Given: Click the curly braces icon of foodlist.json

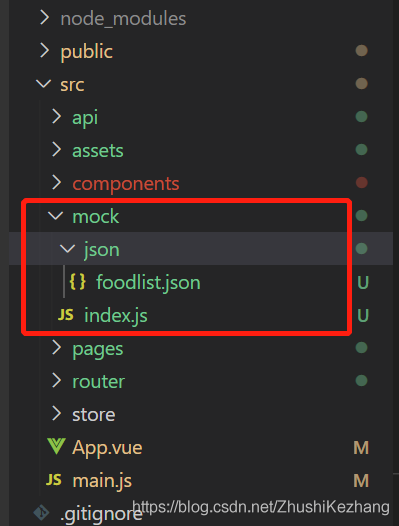Looking at the screenshot, I should pos(78,282).
